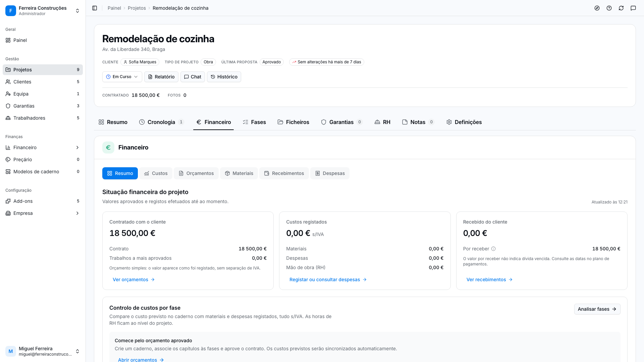The width and height of the screenshot is (644, 362).
Task: Select the Materiais sub-tab
Action: click(239, 173)
